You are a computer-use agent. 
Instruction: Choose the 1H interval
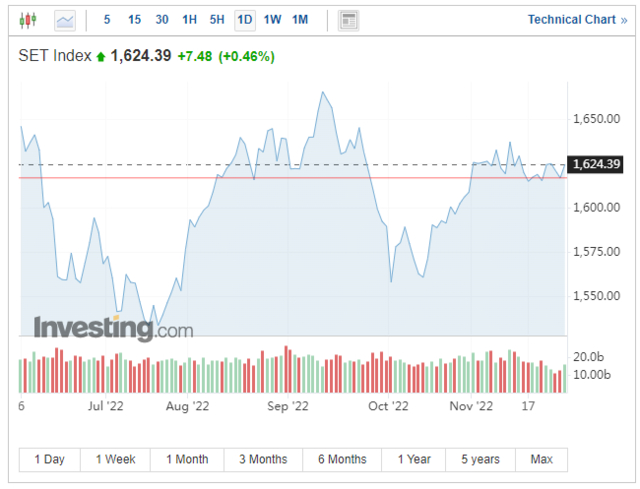190,19
